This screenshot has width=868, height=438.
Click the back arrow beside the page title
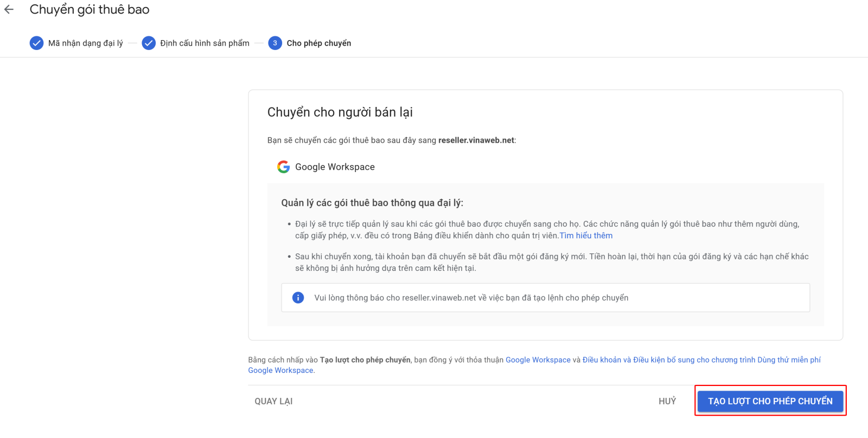[x=9, y=10]
